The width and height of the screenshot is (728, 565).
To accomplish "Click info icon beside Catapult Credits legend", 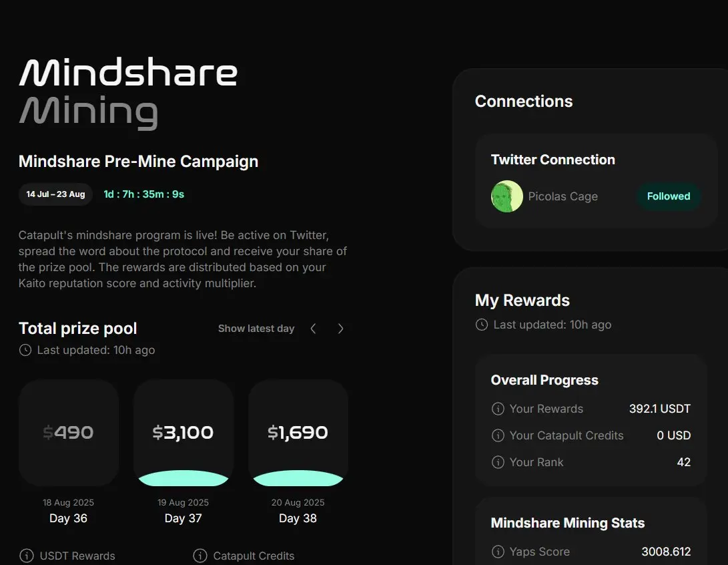I will tap(200, 556).
